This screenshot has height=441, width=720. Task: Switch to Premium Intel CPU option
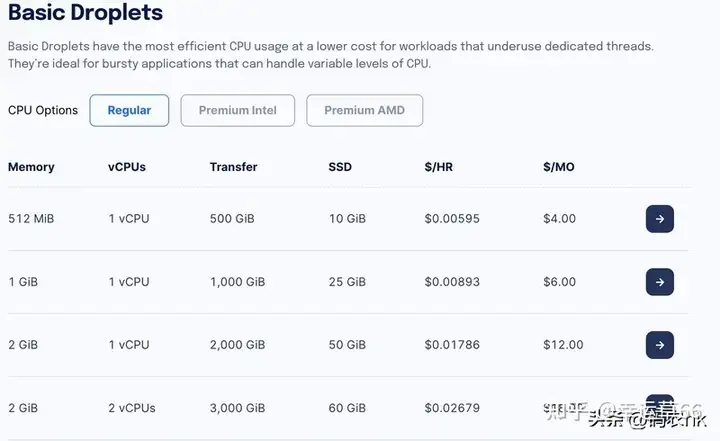237,110
